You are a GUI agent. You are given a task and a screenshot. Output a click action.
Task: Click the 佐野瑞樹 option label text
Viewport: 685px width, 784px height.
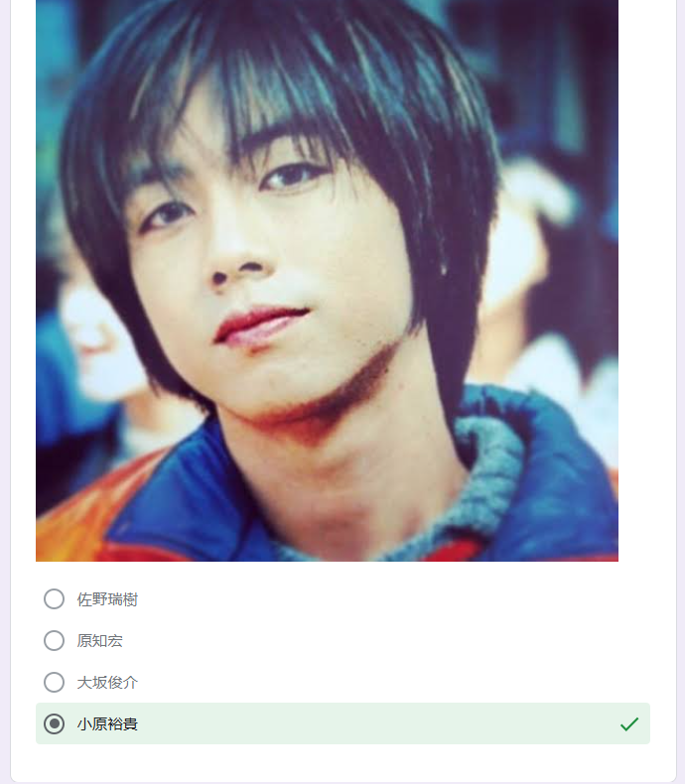pos(107,599)
